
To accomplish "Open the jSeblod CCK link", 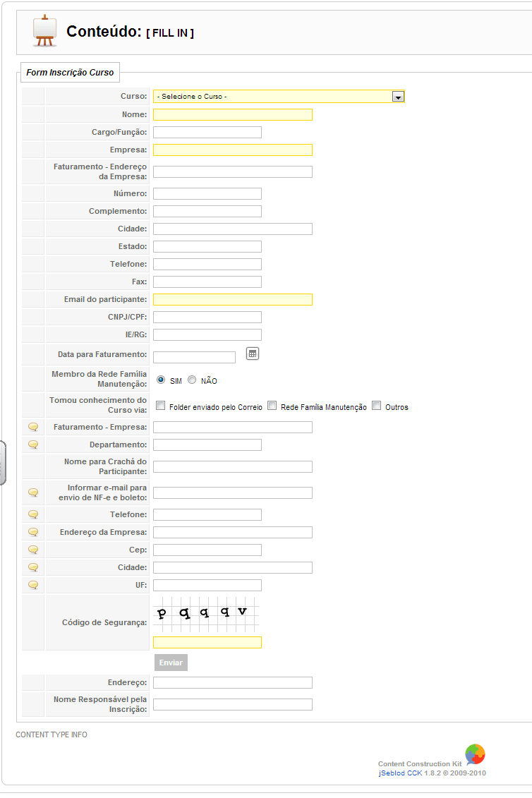I will [399, 773].
